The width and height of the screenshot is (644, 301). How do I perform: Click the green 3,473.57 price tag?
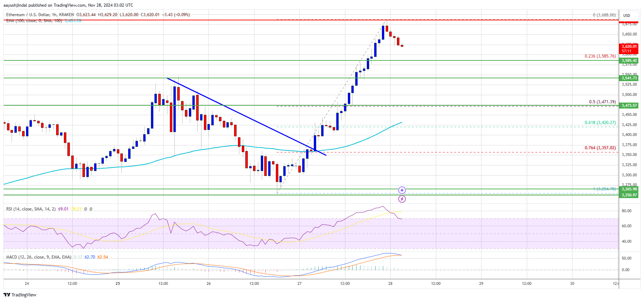(629, 105)
